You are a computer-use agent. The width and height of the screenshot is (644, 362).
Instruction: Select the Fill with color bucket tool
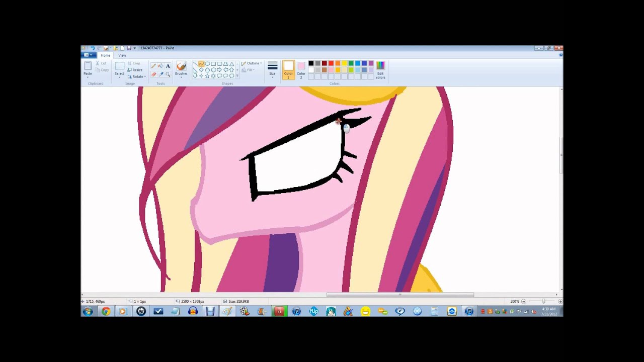(161, 66)
